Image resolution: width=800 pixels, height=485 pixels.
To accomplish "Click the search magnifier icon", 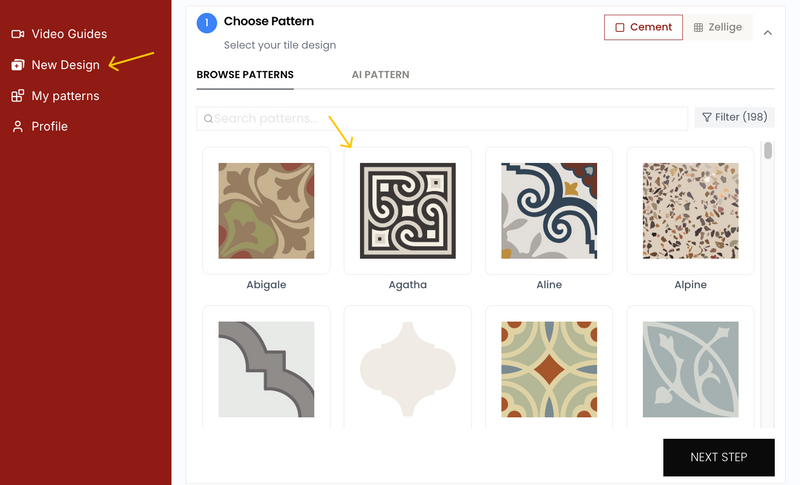I will (208, 119).
